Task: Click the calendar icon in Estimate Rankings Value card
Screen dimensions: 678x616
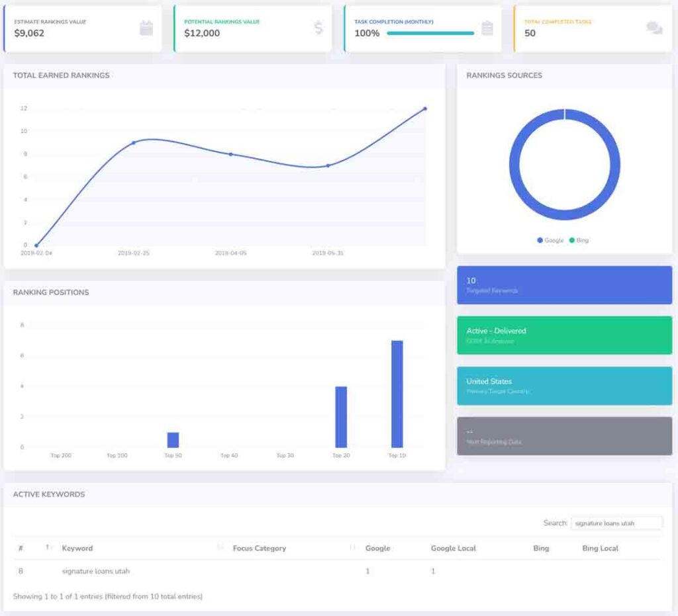Action: point(146,28)
